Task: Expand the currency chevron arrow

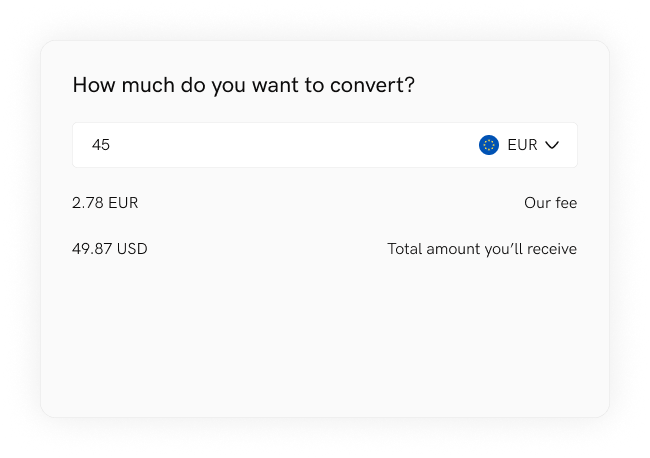Action: [552, 145]
